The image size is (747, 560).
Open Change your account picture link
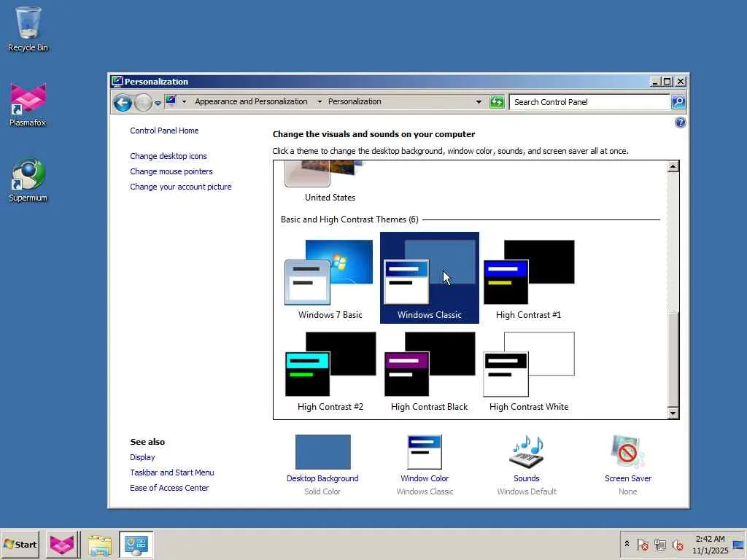pyautogui.click(x=181, y=187)
